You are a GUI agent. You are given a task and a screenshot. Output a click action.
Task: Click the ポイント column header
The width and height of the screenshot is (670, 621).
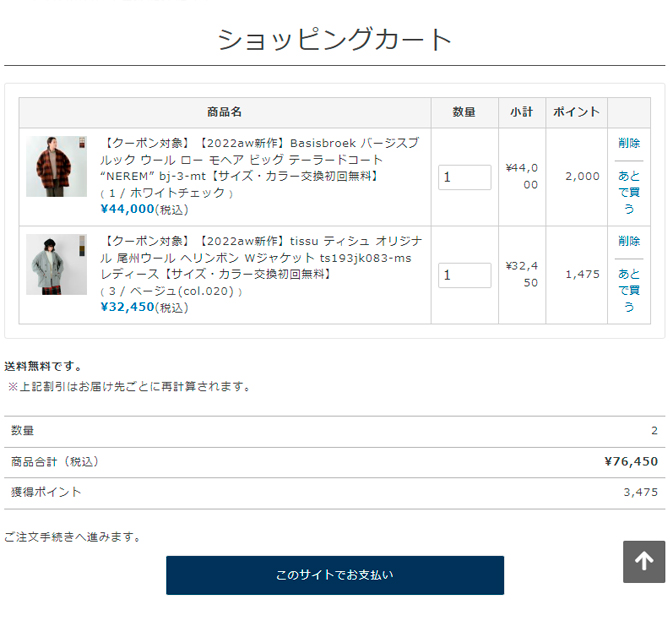click(576, 112)
